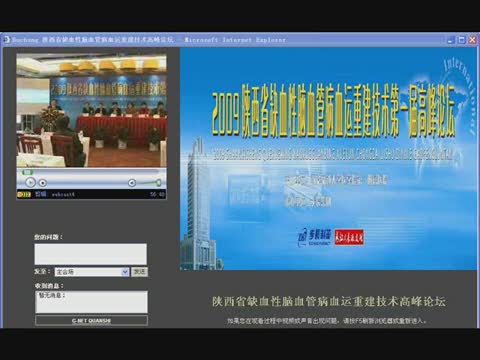Click the media player play button
480x360 pixels.
[x=30, y=182]
